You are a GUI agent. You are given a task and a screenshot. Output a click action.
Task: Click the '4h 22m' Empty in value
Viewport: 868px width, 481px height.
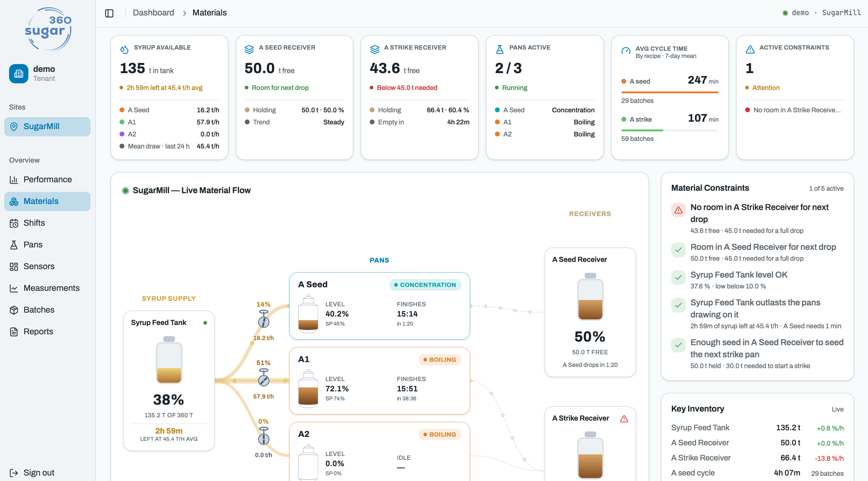[458, 122]
